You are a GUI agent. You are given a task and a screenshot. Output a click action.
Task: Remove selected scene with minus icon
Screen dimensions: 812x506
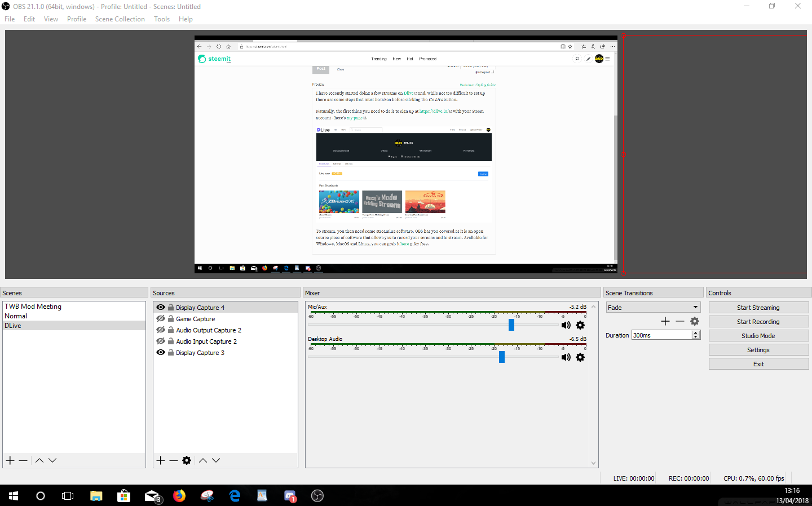point(23,460)
